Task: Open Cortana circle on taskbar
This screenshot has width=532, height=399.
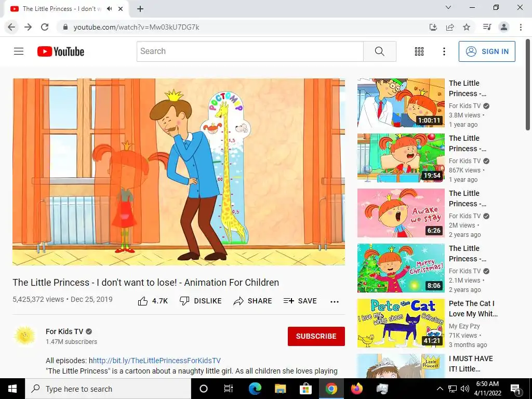Action: pyautogui.click(x=203, y=389)
